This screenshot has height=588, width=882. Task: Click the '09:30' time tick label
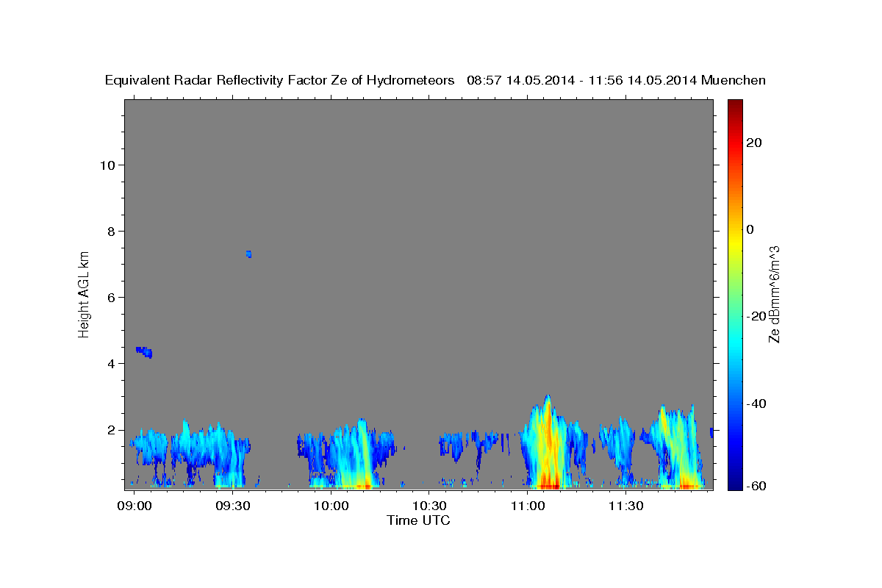(233, 506)
